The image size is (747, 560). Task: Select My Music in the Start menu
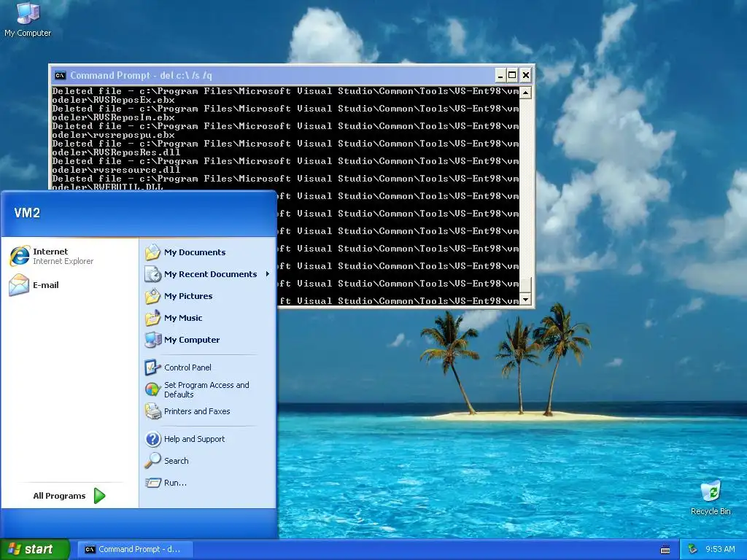click(x=208, y=318)
